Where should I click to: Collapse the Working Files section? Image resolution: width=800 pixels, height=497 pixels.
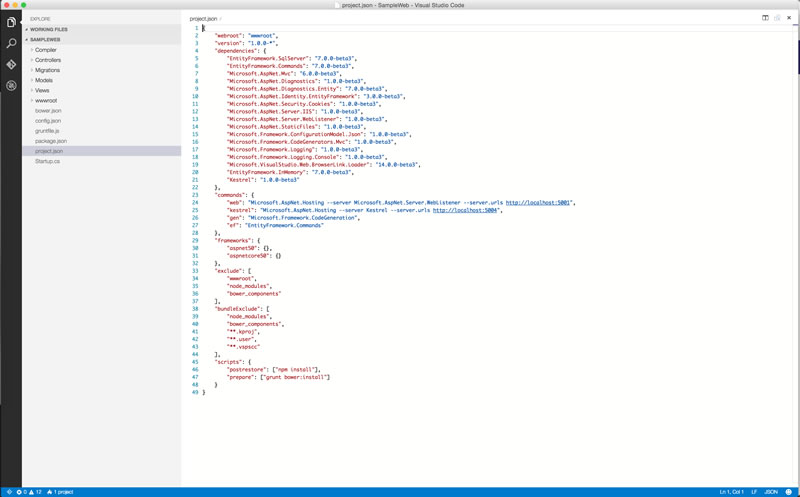[48, 29]
